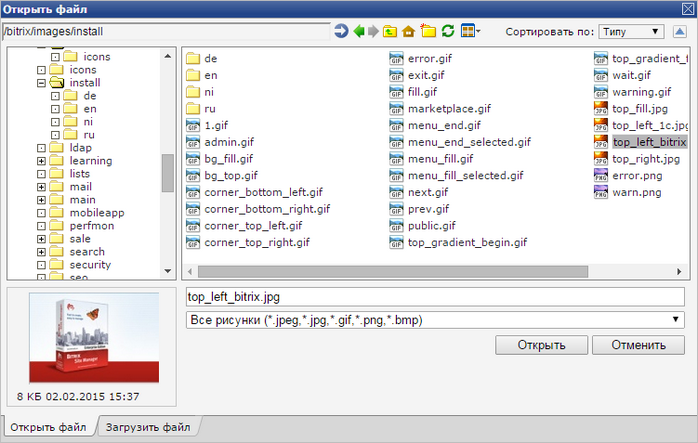Click the 'Отменить' button
698x443 pixels.
click(638, 345)
